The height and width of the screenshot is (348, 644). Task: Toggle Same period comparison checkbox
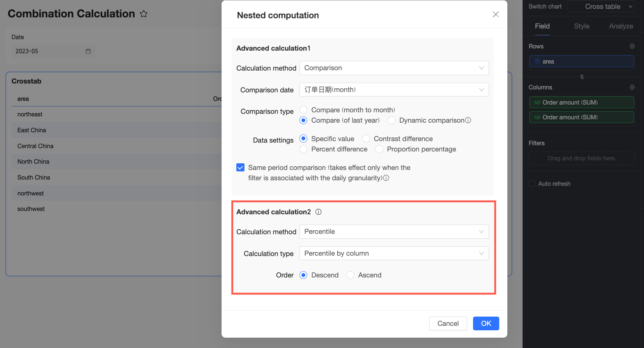coord(240,167)
